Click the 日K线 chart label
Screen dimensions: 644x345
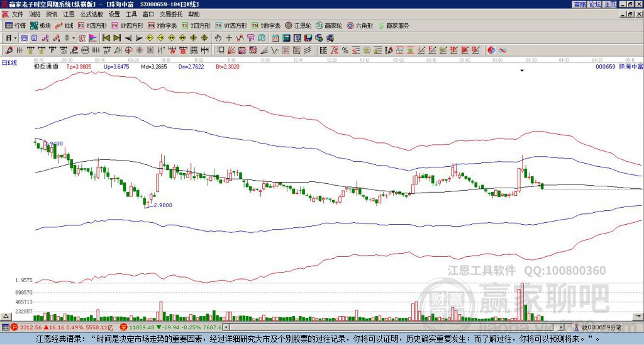[9, 62]
